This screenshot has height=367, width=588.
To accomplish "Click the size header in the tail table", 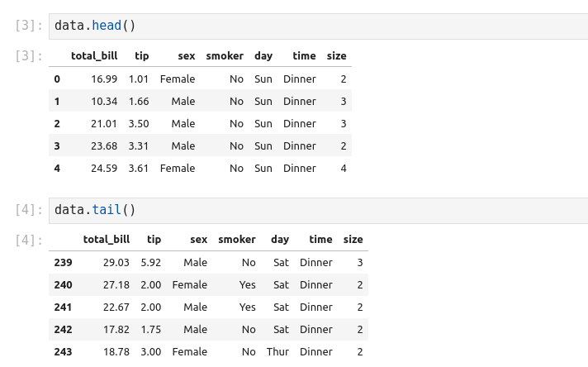I will point(353,240).
